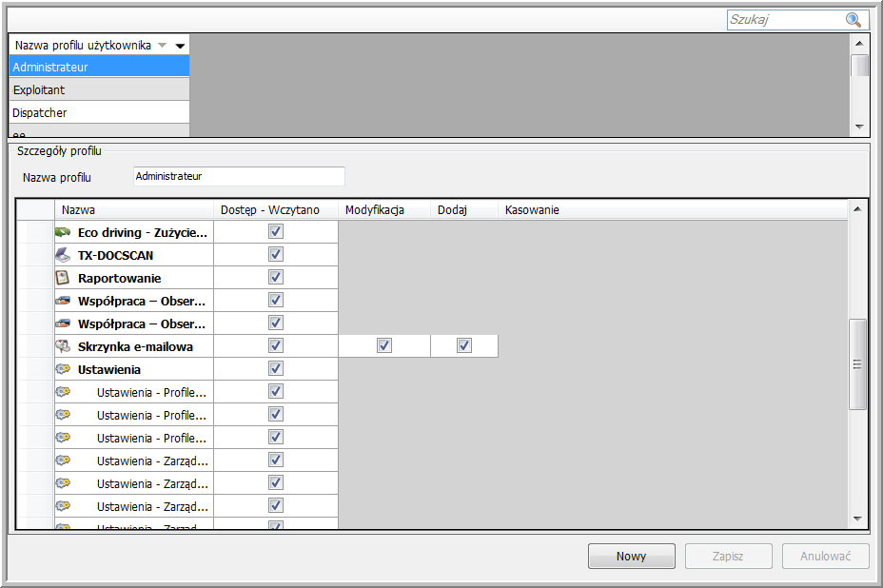883x588 pixels.
Task: Select the Exploitant profile
Action: click(x=99, y=90)
